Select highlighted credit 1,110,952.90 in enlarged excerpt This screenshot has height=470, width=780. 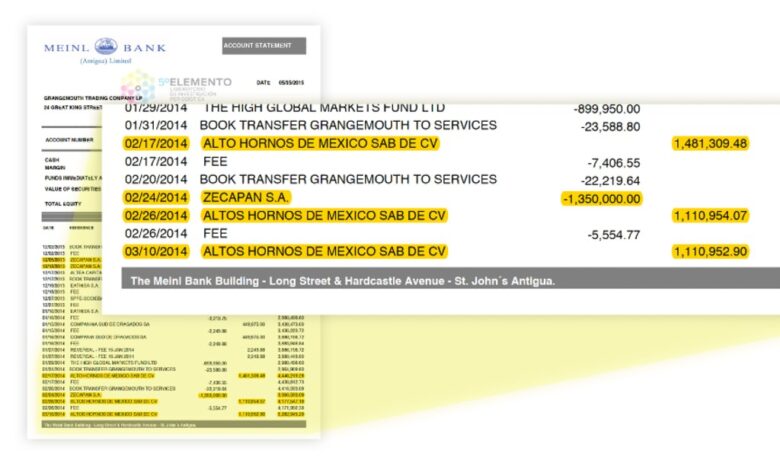click(x=710, y=252)
